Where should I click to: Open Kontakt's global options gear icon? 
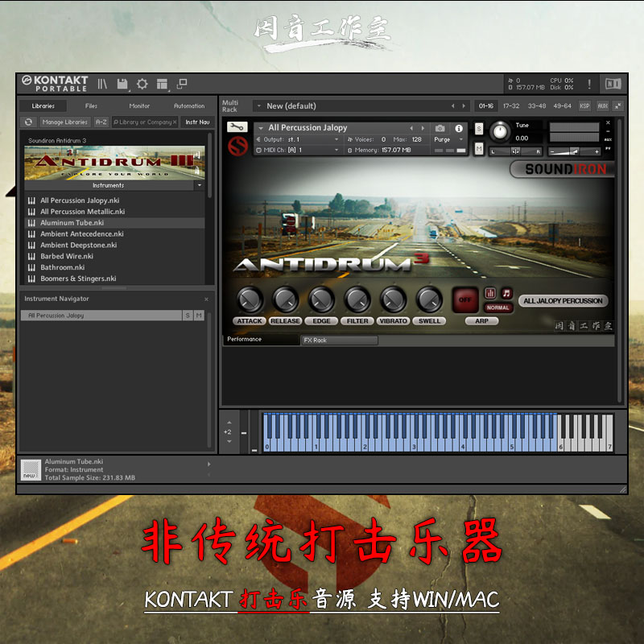(x=142, y=84)
